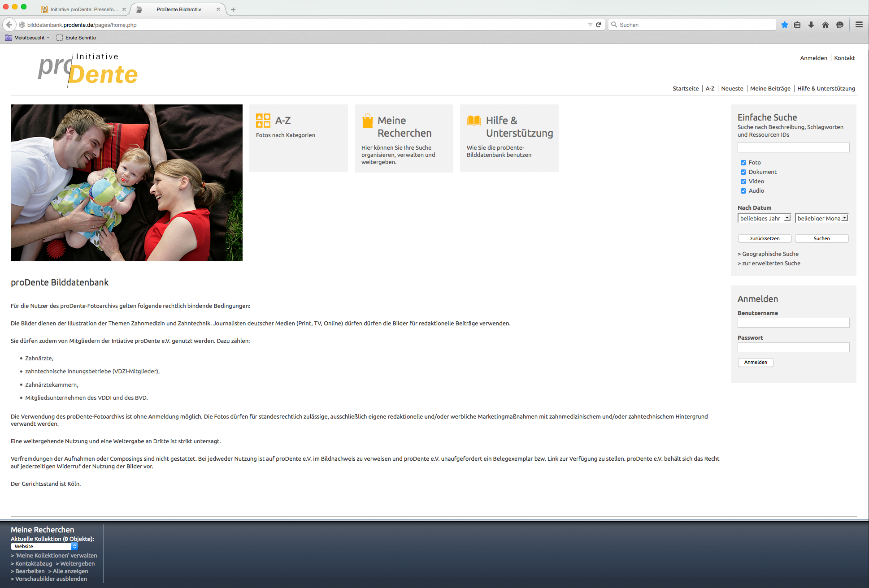Open the Neueste menu item
869x588 pixels.
(x=732, y=89)
